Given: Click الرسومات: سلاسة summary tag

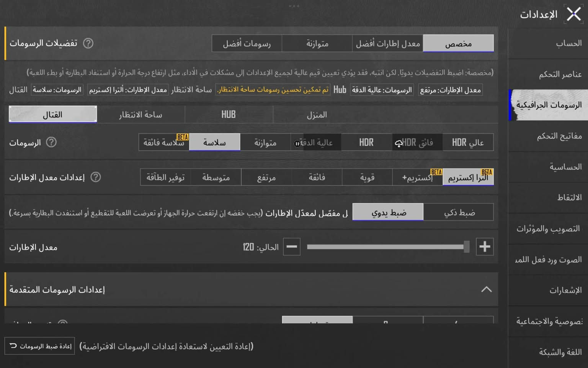Looking at the screenshot, I should tap(57, 90).
